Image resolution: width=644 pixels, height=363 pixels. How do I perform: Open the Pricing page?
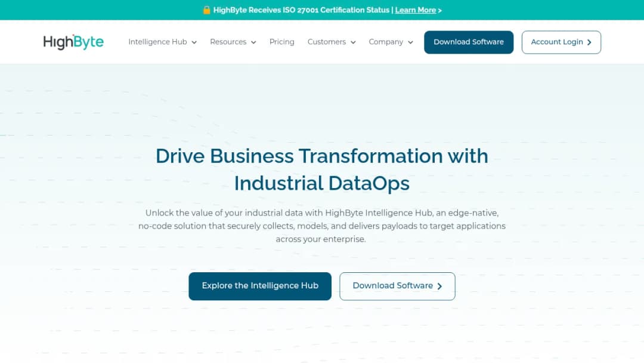click(x=281, y=42)
